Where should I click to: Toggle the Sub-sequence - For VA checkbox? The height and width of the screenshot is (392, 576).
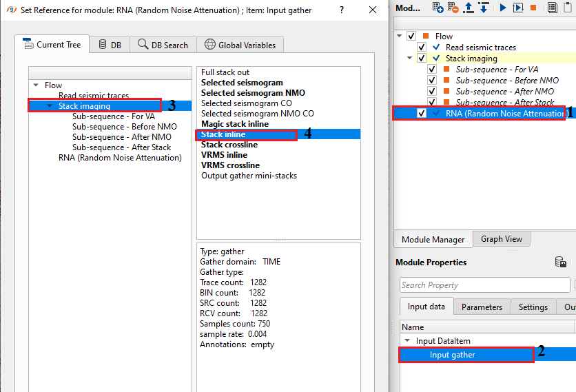(x=432, y=70)
